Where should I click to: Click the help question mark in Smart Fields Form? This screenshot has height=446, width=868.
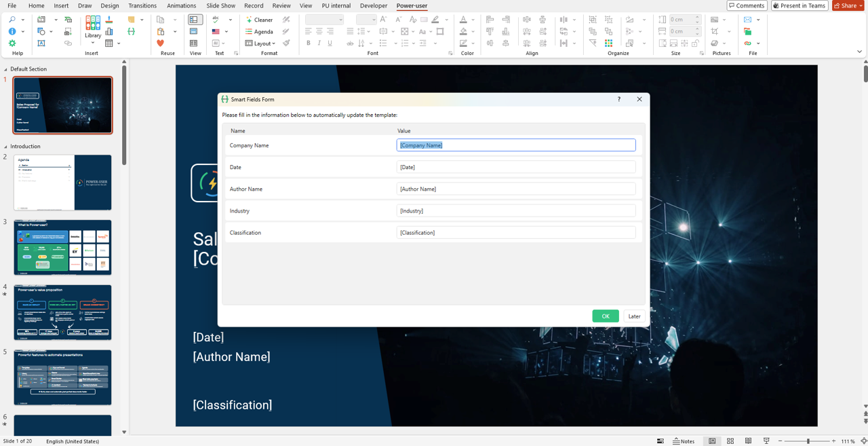click(x=618, y=99)
